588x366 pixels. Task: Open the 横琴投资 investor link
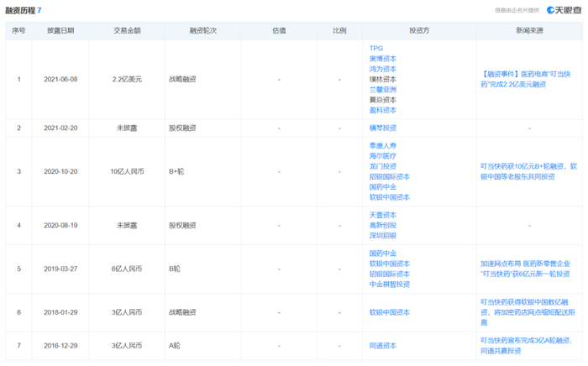pyautogui.click(x=382, y=128)
